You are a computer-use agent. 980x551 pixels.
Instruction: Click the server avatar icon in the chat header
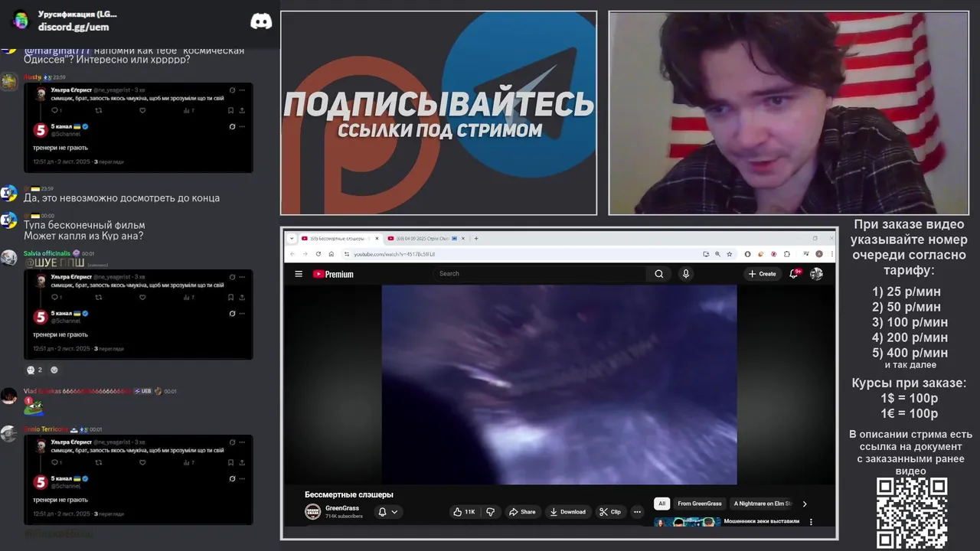point(21,20)
